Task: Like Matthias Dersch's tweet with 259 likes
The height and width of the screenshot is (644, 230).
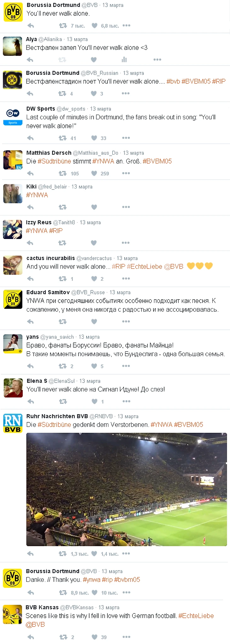Action: click(x=94, y=173)
